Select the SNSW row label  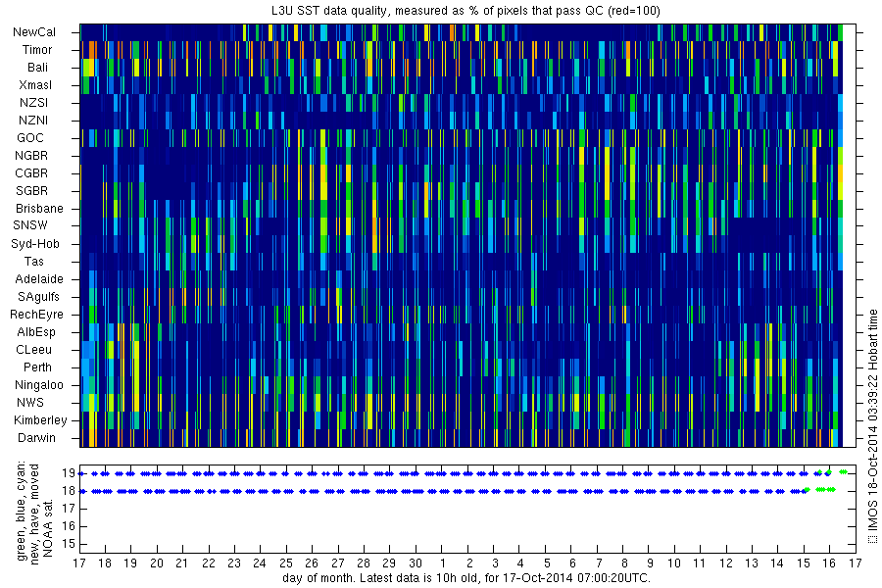[x=31, y=225]
